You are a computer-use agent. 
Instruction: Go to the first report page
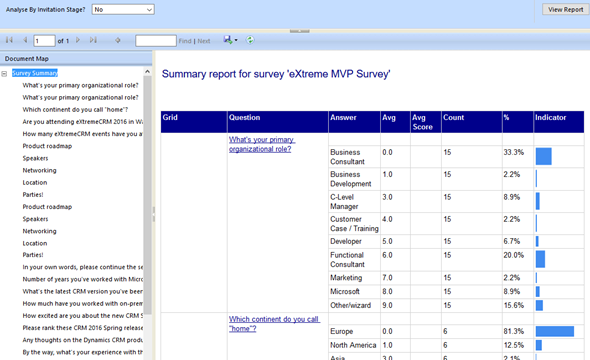tap(9, 40)
